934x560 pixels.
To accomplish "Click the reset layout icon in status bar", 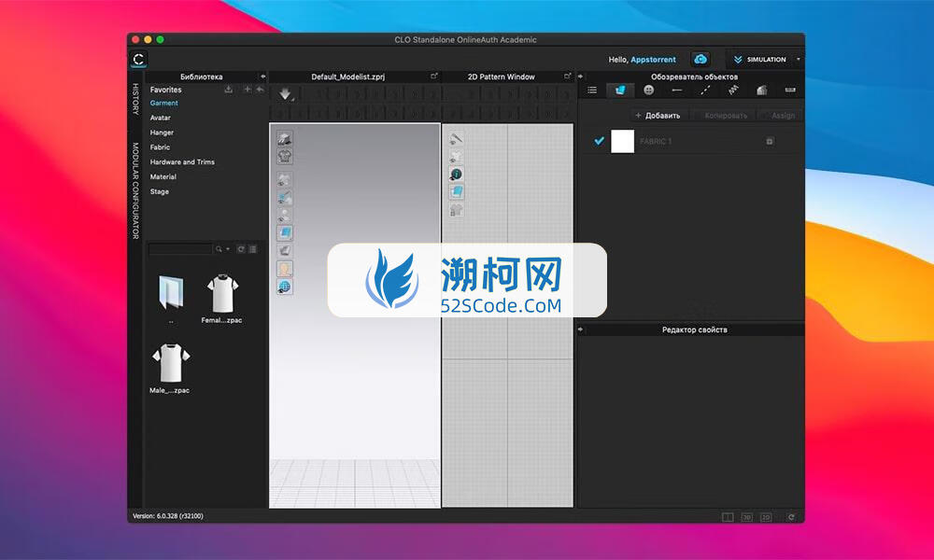I will tap(791, 517).
